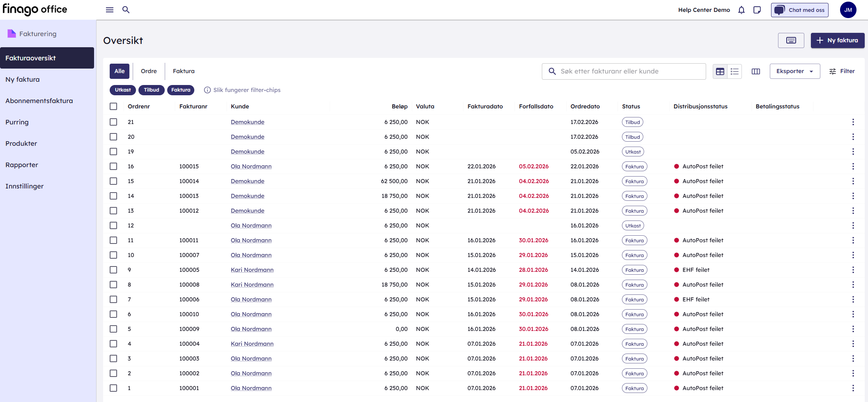Click the magnifier search icon in header
Viewport: 868px width, 402px height.
click(126, 10)
